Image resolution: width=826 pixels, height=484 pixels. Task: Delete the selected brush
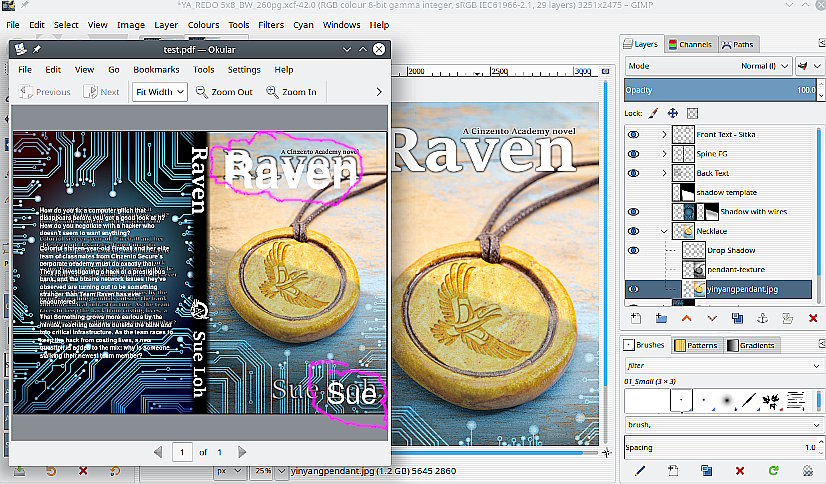(x=740, y=470)
